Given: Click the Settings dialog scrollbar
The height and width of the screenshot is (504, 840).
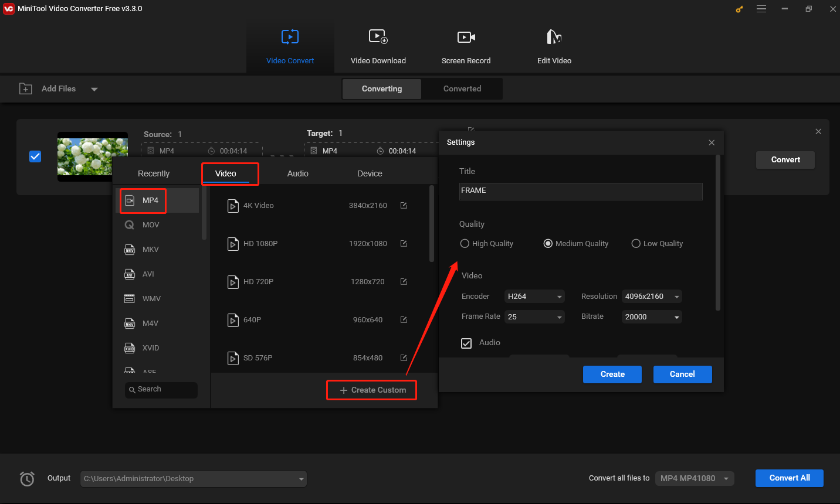Looking at the screenshot, I should point(717,232).
